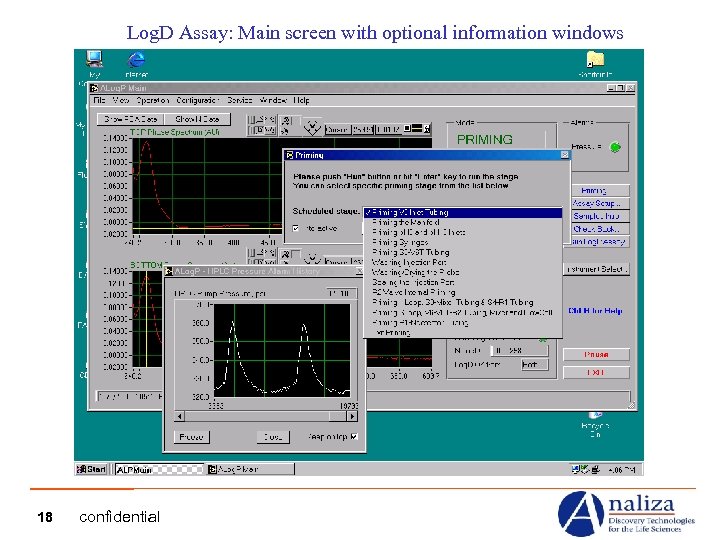Viewport: 720px width, 540px height.
Task: Click the Show PDA Data button
Action: (x=130, y=119)
